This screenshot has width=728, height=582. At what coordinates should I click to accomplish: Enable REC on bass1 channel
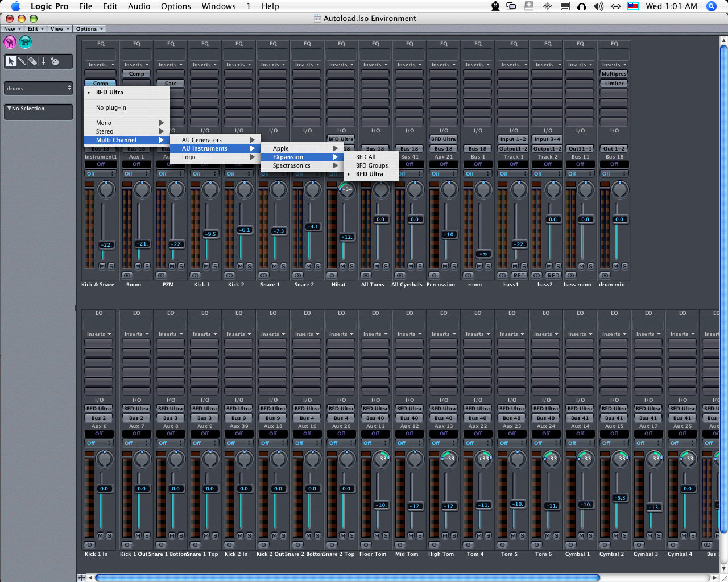point(519,276)
